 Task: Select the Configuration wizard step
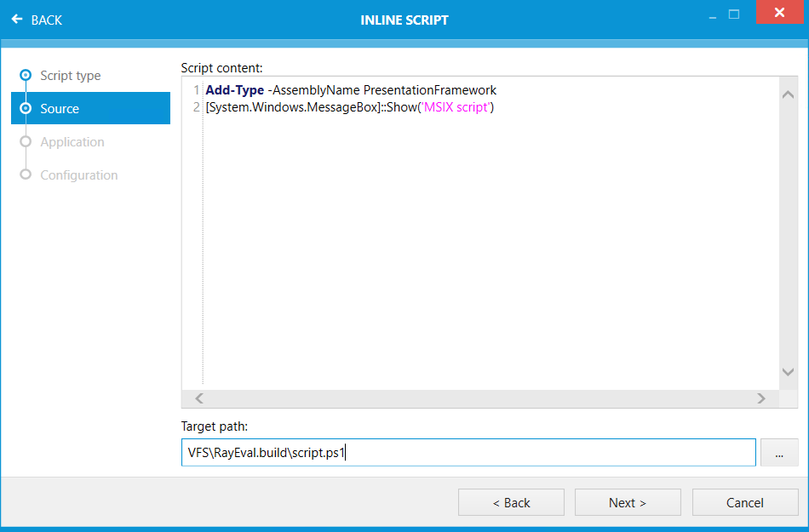click(79, 174)
